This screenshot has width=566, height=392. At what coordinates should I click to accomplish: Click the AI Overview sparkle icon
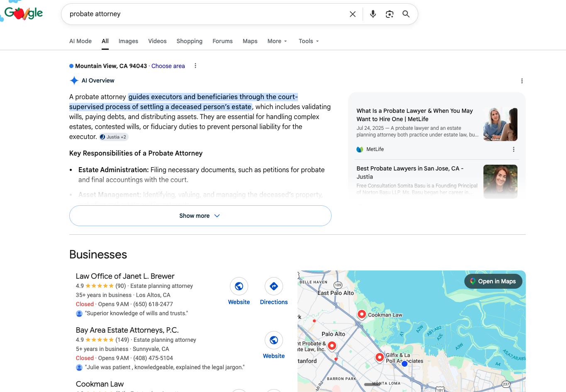74,80
